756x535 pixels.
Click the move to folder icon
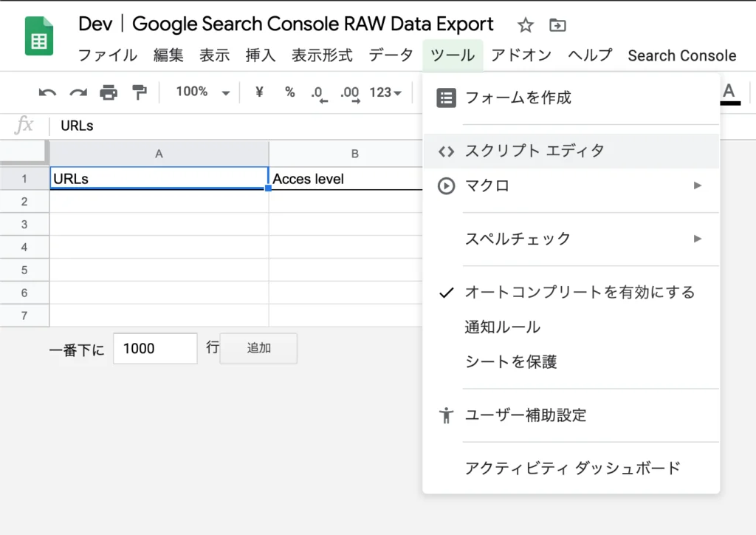557,24
